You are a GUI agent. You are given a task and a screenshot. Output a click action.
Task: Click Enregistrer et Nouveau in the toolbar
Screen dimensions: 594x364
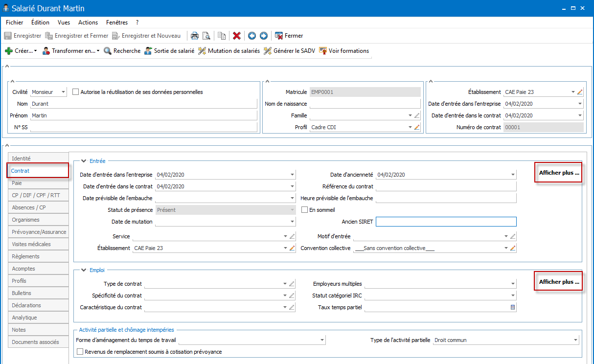tap(146, 36)
